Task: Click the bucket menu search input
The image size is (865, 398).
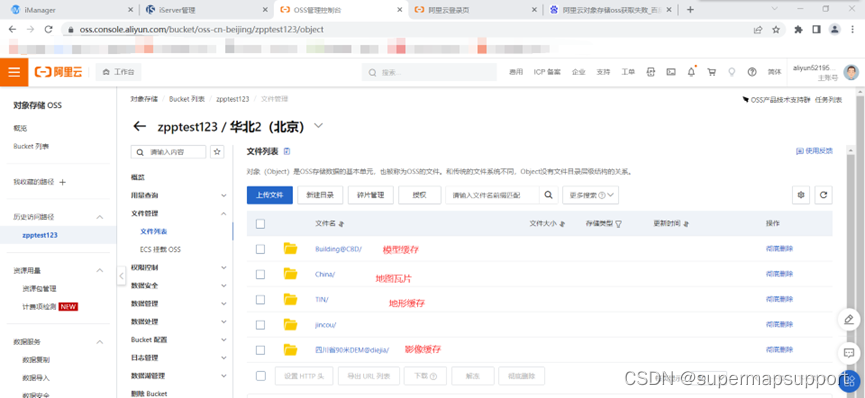Action: click(x=168, y=152)
